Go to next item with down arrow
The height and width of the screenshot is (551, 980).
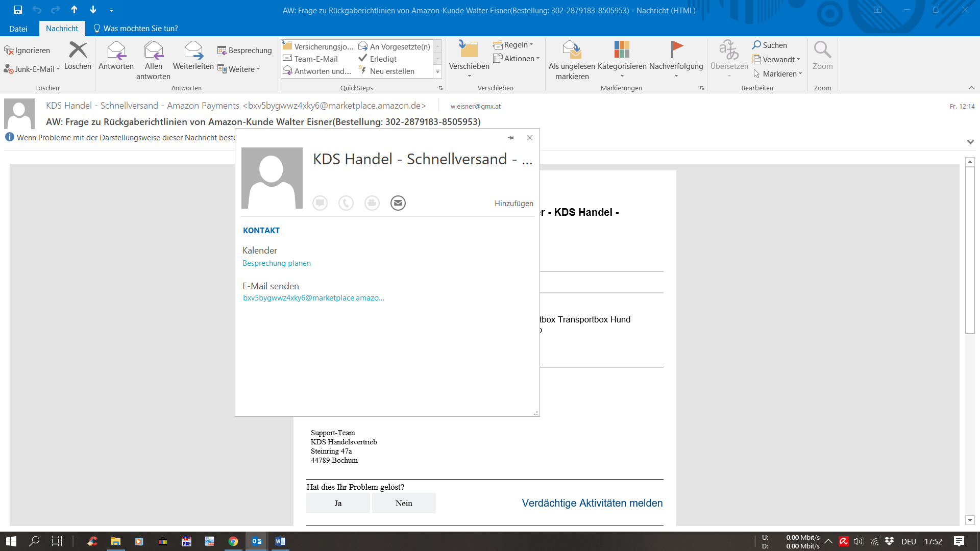coord(93,10)
